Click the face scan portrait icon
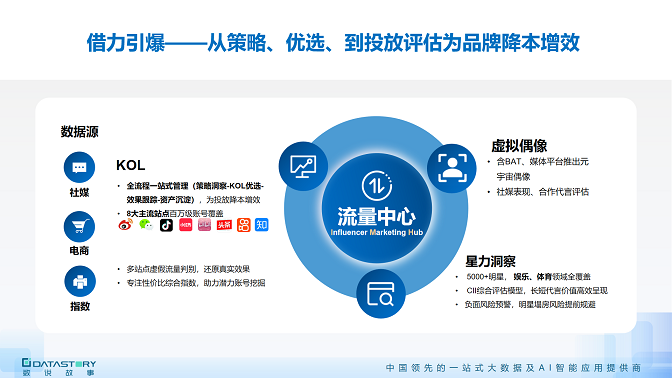This screenshot has width=672, height=378. coord(452,168)
